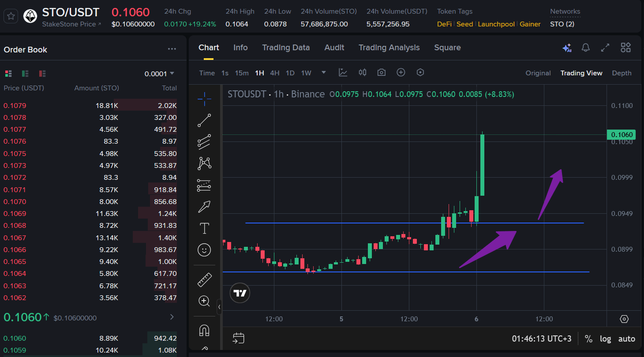Show buy orders only view
This screenshot has width=644, height=357.
(25, 73)
